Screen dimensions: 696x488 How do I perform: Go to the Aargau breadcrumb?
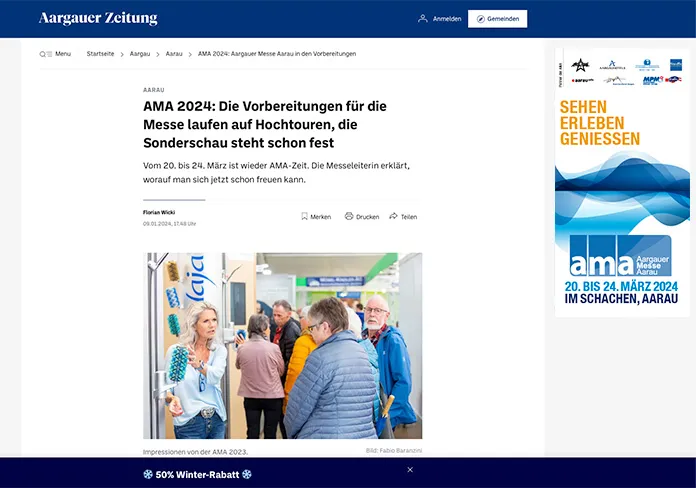tap(140, 54)
